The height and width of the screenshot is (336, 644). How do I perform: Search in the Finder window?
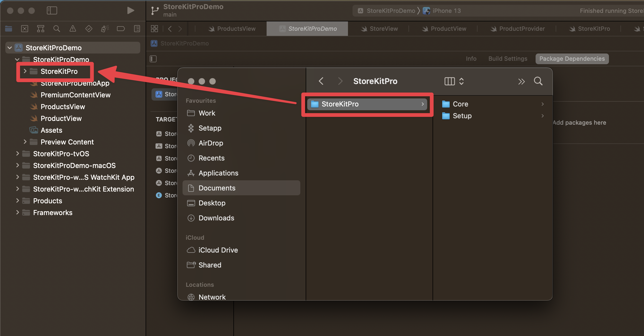point(538,81)
